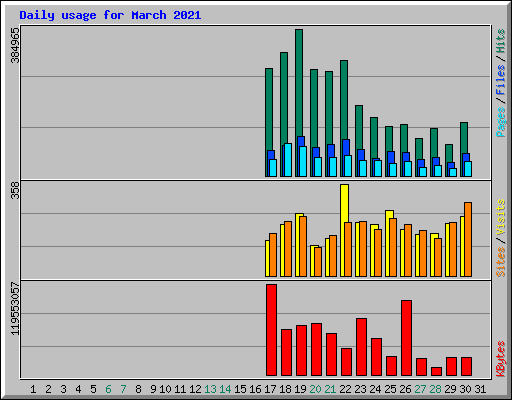Image resolution: width=512 pixels, height=400 pixels.
Task: Click the 'Daily usage for March 2021' title
Action: point(110,15)
